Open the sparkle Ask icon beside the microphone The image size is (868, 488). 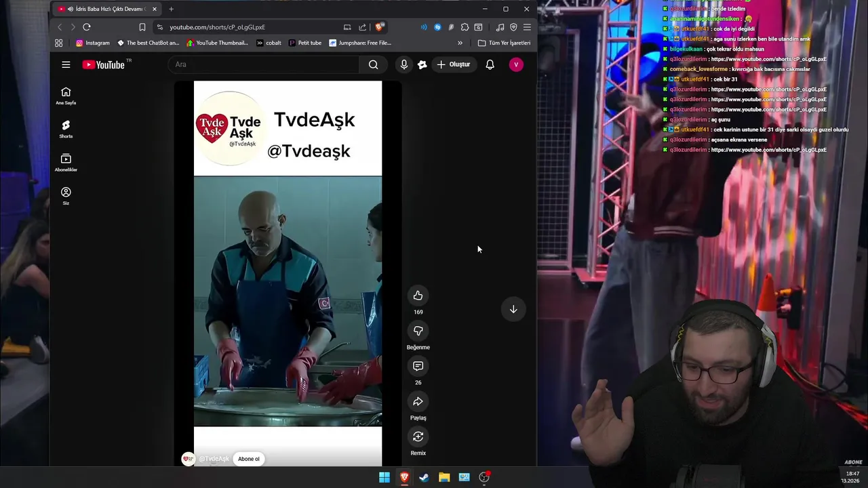422,64
